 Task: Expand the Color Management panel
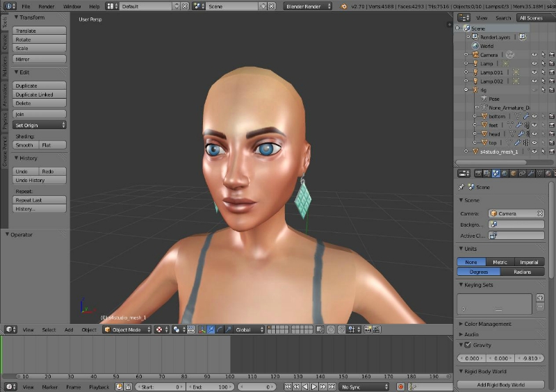coord(487,324)
